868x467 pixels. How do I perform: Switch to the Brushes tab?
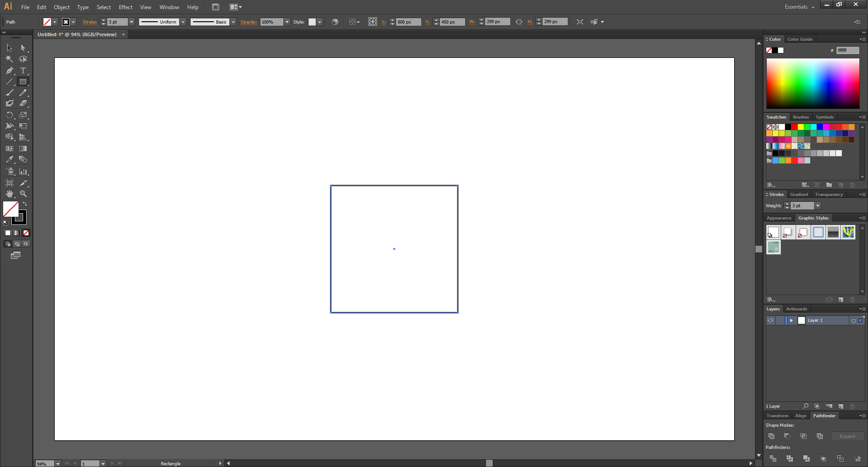coord(801,117)
